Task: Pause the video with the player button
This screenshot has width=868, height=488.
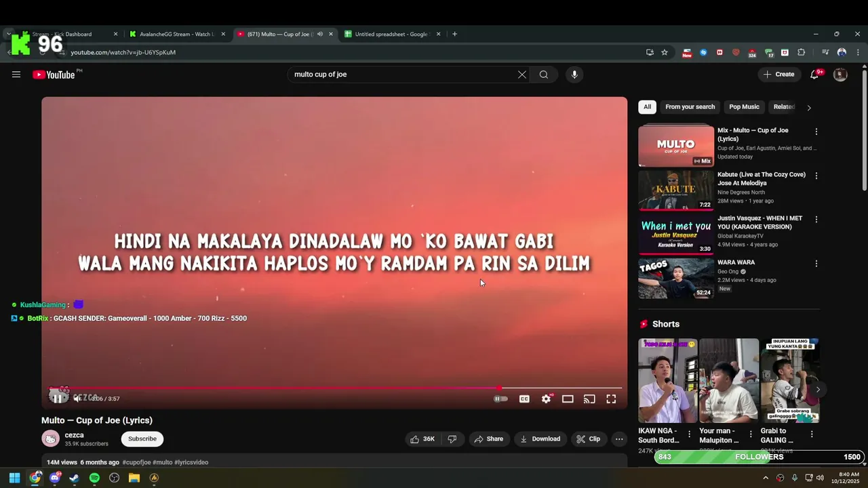Action: pyautogui.click(x=58, y=399)
